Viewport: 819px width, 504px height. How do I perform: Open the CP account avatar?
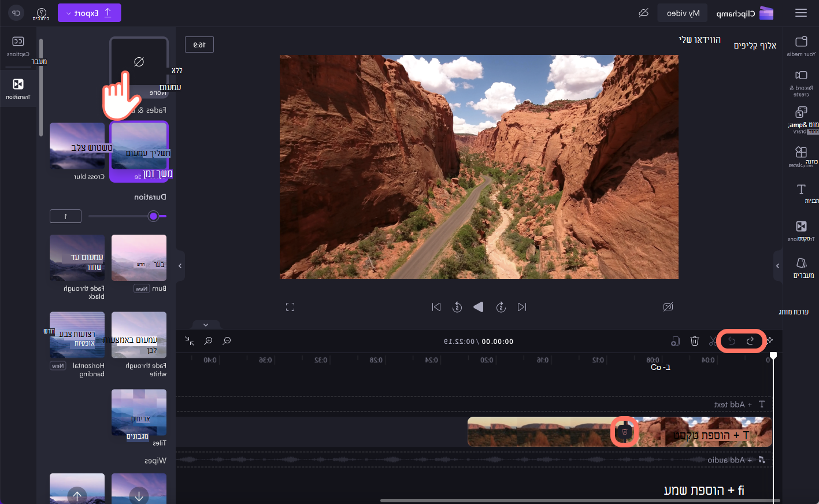coord(16,13)
